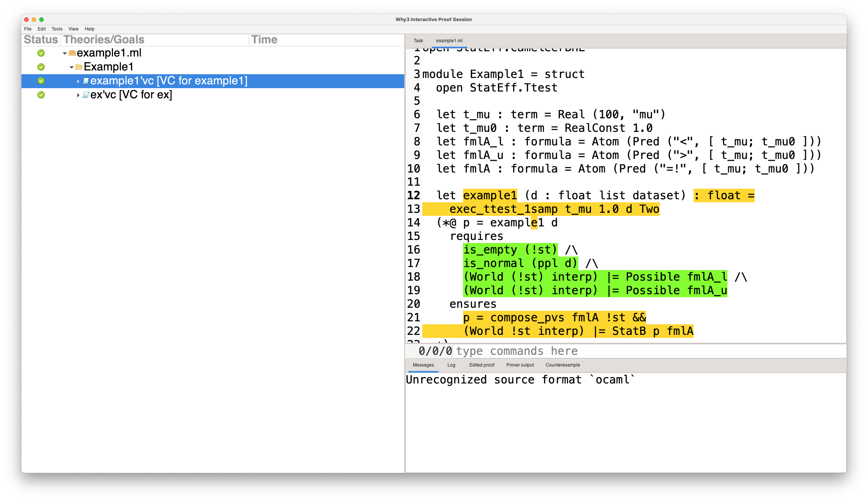Click the example1'vc goal document icon
The image size is (868, 501).
click(x=86, y=81)
